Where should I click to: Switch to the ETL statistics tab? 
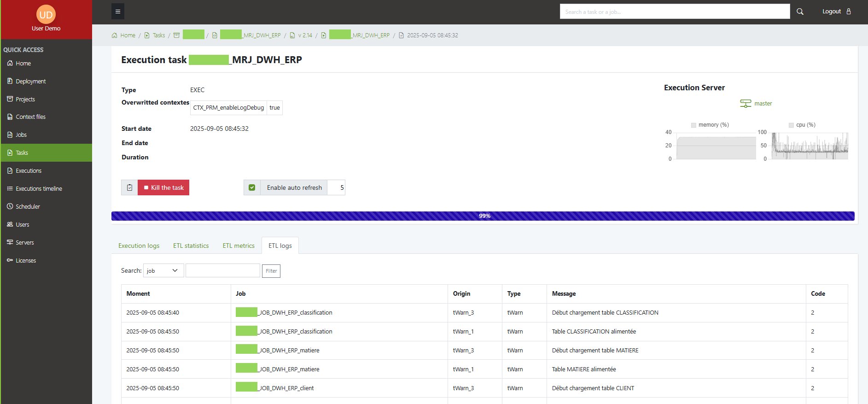191,246
